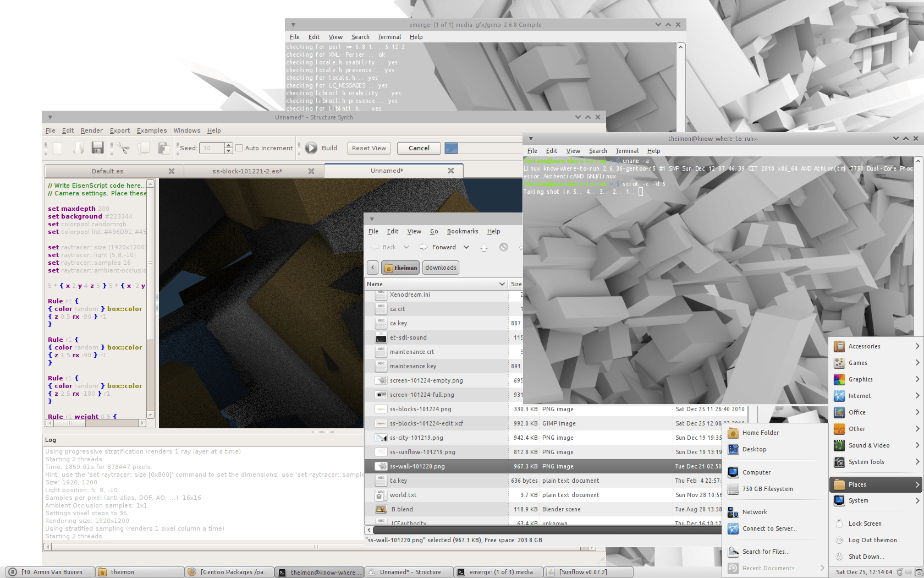Click the Reset View button
The width and height of the screenshot is (924, 578).
click(369, 148)
